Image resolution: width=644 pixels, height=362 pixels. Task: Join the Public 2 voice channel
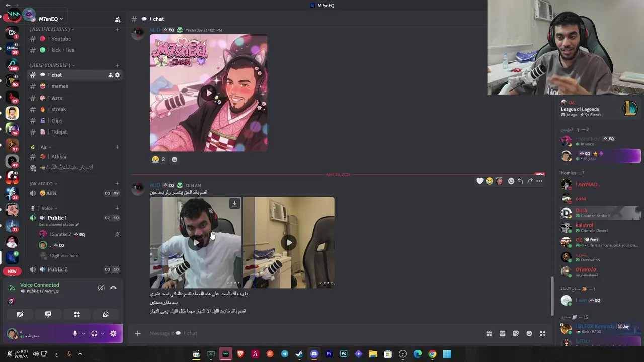tap(74, 269)
